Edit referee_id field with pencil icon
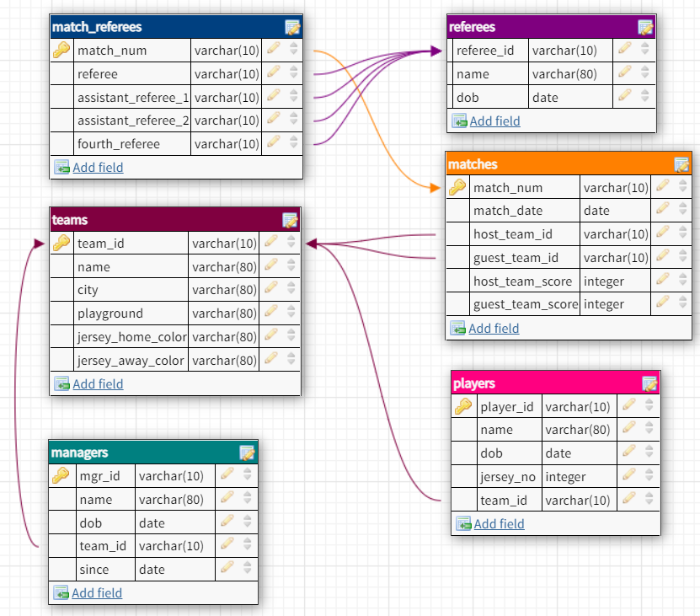The width and height of the screenshot is (700, 616). [625, 48]
